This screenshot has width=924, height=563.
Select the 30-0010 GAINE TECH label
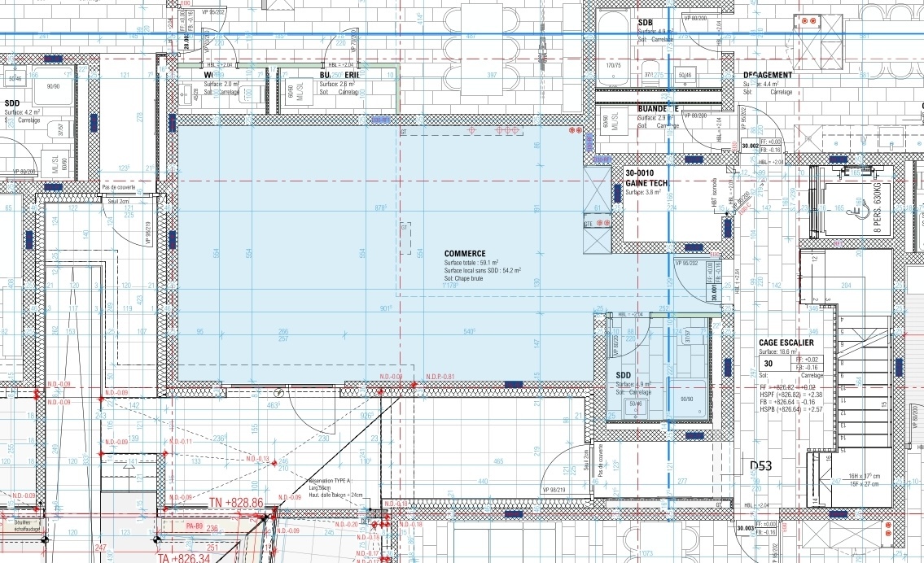point(646,178)
